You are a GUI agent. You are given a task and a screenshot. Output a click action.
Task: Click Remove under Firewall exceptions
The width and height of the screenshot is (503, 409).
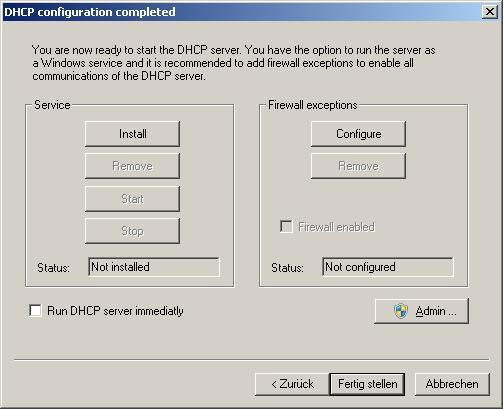[x=358, y=166]
